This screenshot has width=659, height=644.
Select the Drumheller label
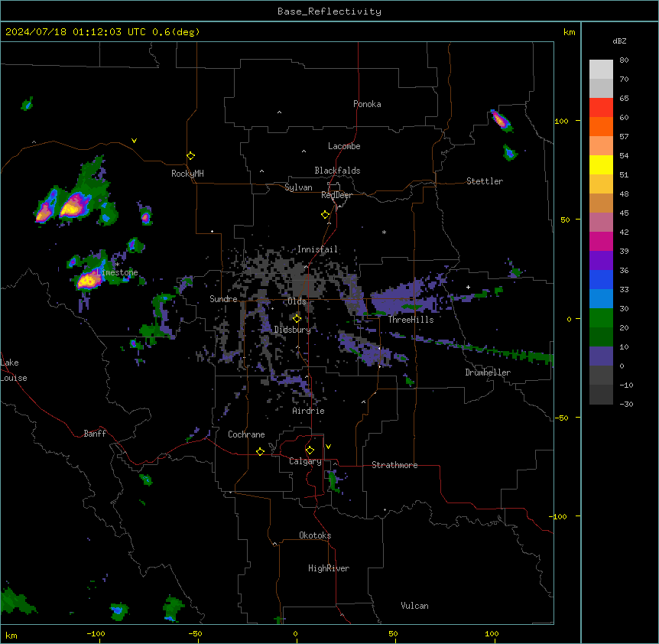tap(488, 372)
